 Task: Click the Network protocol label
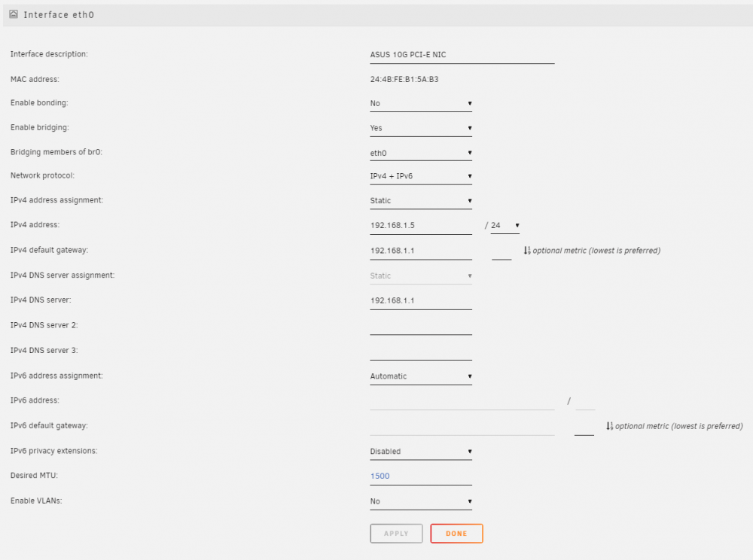pyautogui.click(x=43, y=175)
